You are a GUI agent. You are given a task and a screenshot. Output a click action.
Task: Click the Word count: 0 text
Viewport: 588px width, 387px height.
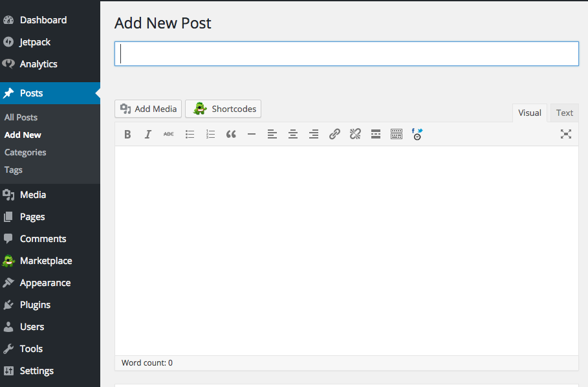[x=147, y=363]
